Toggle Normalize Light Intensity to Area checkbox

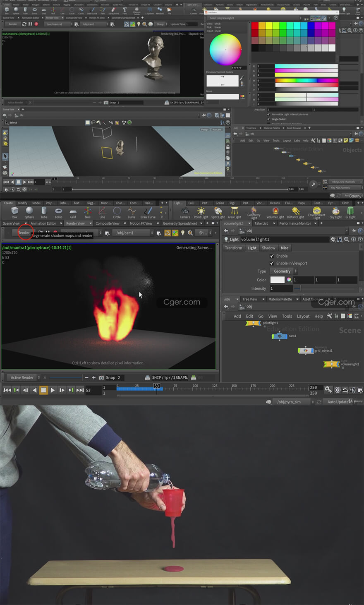coord(268,114)
